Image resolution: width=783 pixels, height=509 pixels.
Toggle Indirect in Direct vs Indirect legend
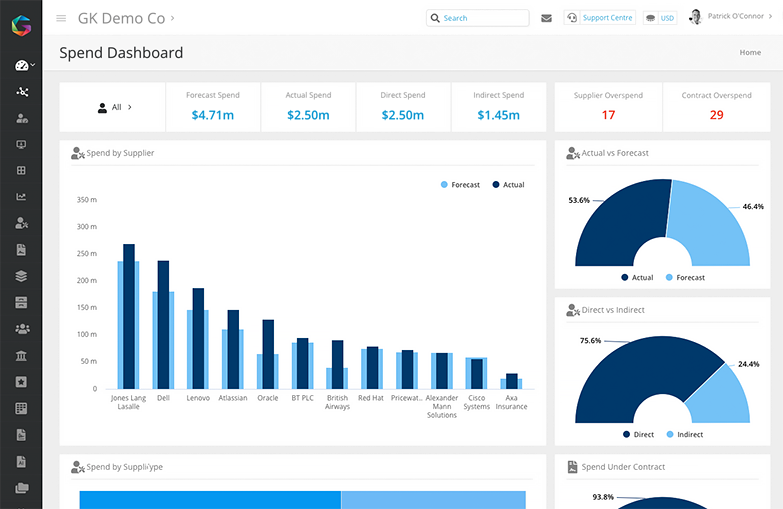(684, 435)
